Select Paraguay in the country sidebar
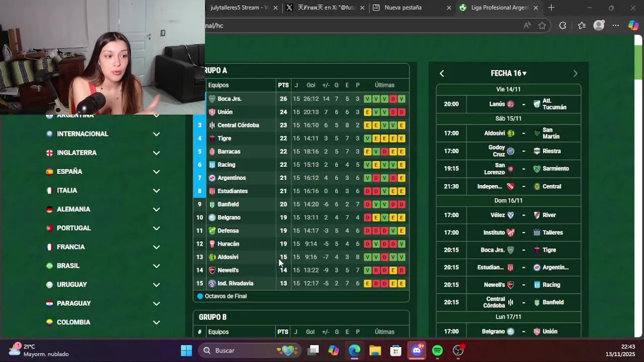 74,304
